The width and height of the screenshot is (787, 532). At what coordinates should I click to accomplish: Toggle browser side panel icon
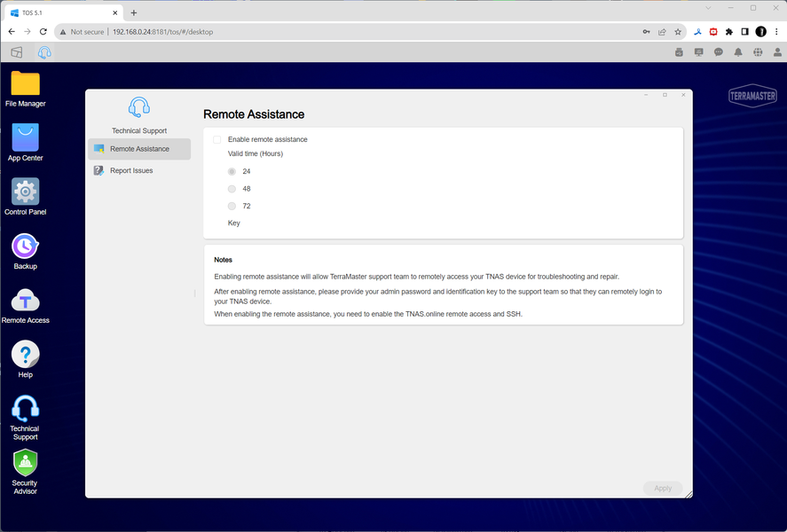point(744,32)
